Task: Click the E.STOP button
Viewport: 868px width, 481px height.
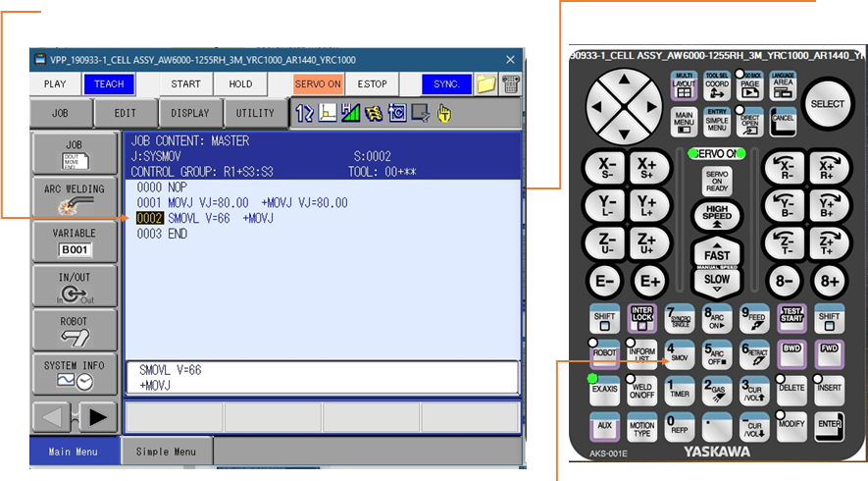Action: [x=372, y=84]
